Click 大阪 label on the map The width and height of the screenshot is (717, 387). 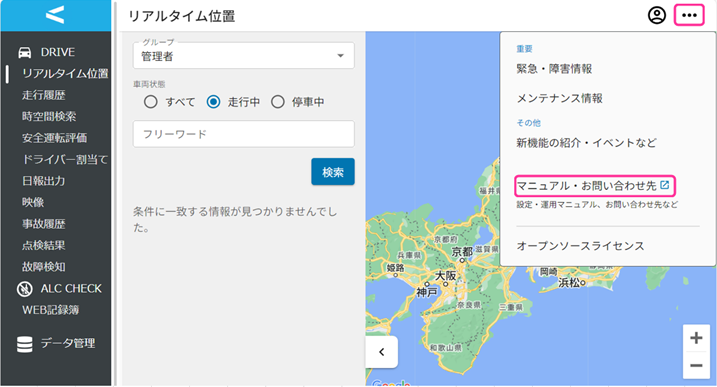click(445, 276)
